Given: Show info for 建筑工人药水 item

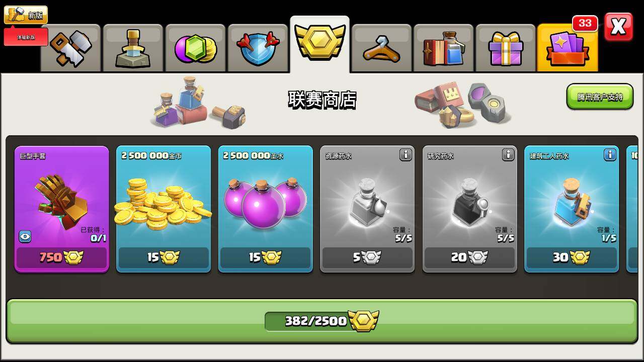Looking at the screenshot, I should pos(610,155).
